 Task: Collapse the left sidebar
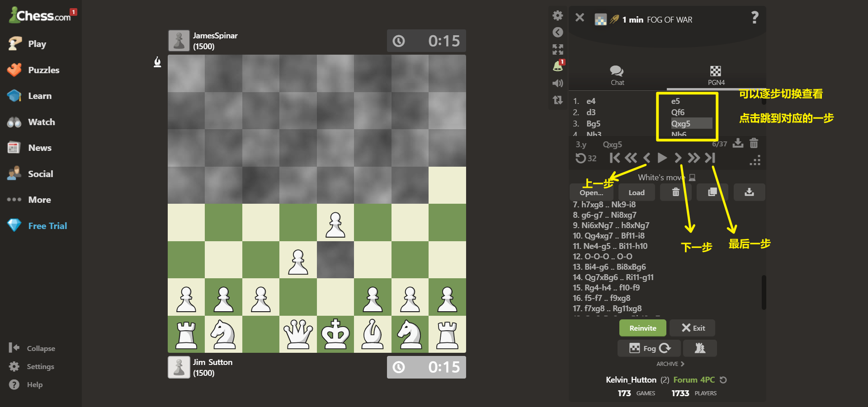pos(32,348)
